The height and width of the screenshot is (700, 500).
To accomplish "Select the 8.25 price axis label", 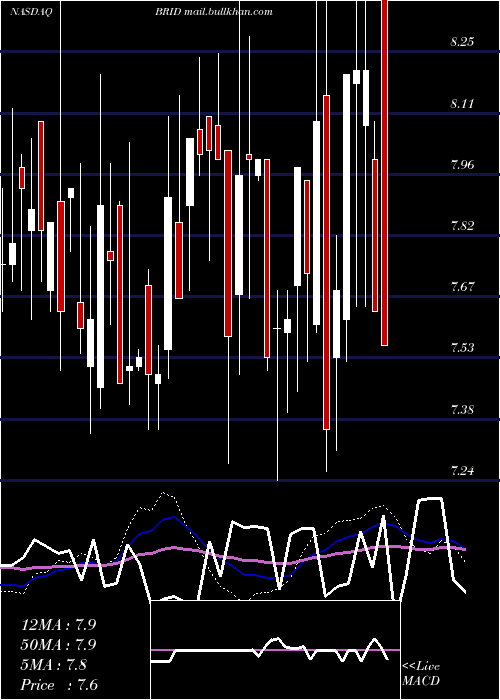I will pos(462,42).
